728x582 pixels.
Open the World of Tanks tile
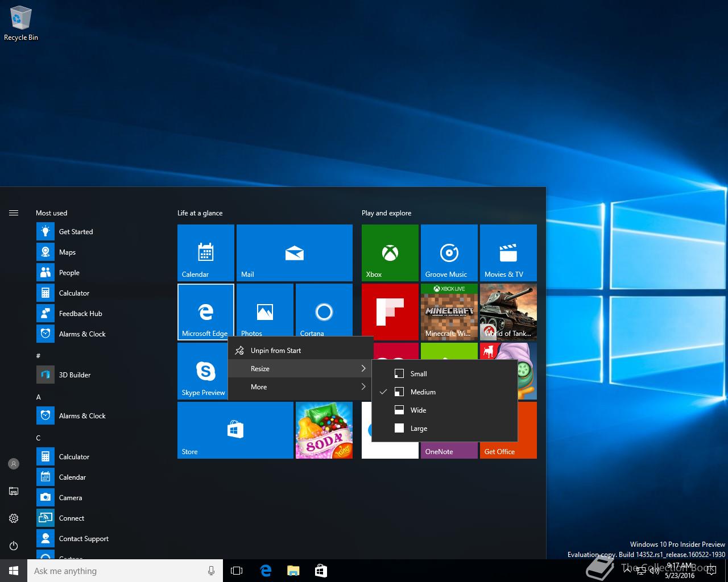(x=508, y=312)
